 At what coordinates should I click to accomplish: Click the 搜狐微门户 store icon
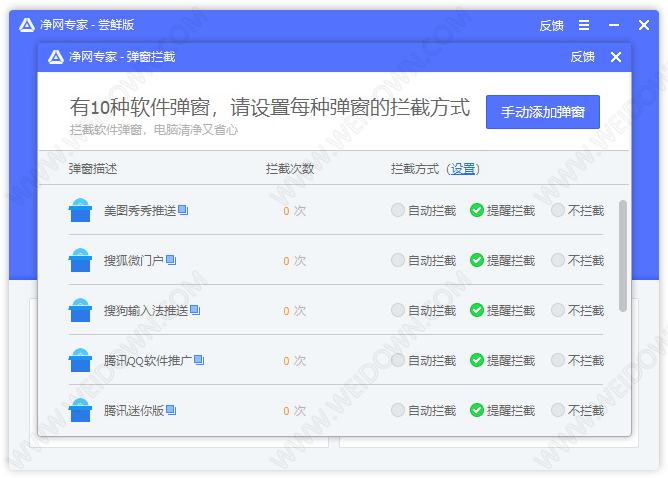coord(80,260)
